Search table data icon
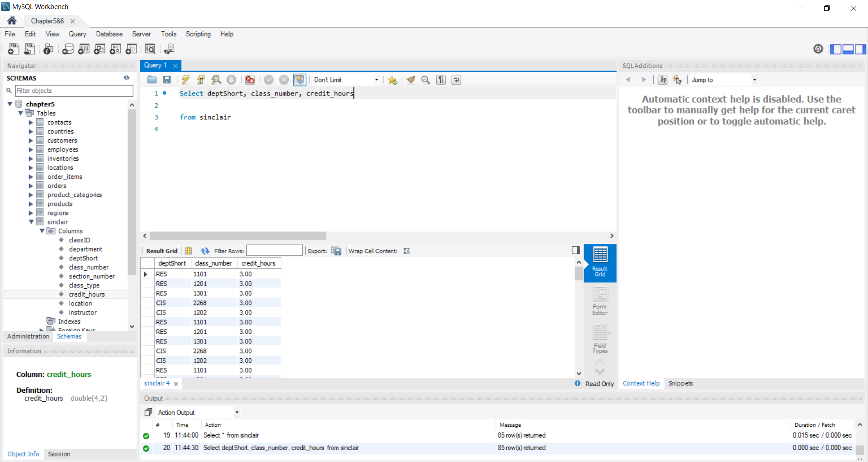 pyautogui.click(x=150, y=49)
